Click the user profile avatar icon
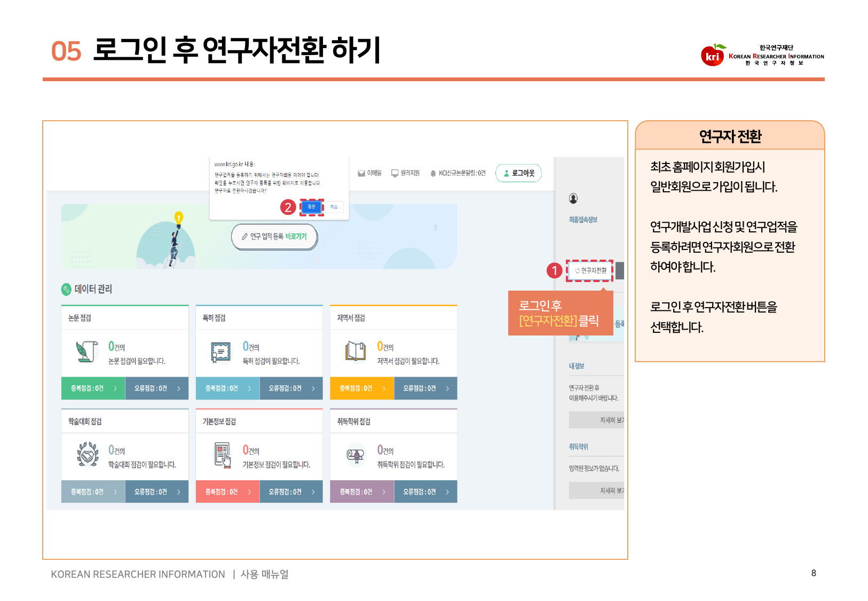The width and height of the screenshot is (868, 601). (x=573, y=199)
